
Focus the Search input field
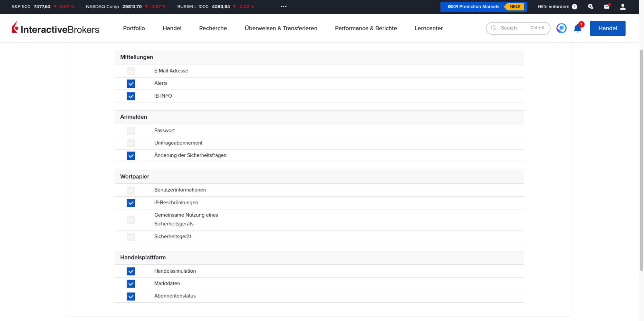point(518,28)
